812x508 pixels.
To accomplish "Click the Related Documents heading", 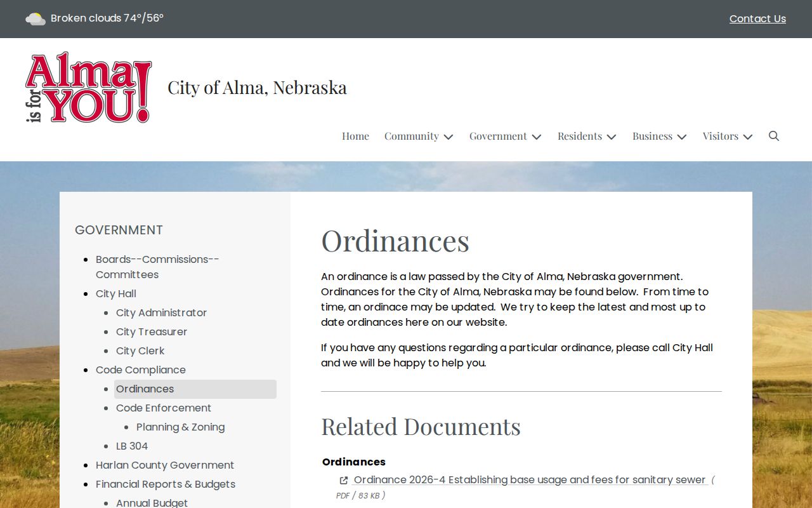I will pyautogui.click(x=421, y=426).
